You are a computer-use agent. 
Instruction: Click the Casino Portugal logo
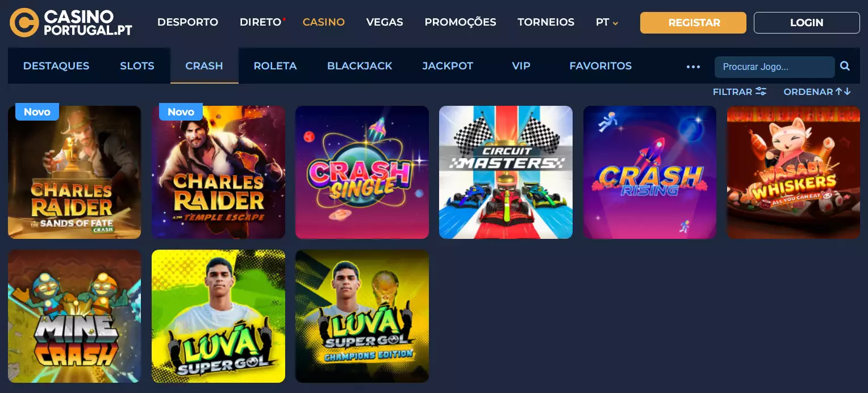(71, 23)
